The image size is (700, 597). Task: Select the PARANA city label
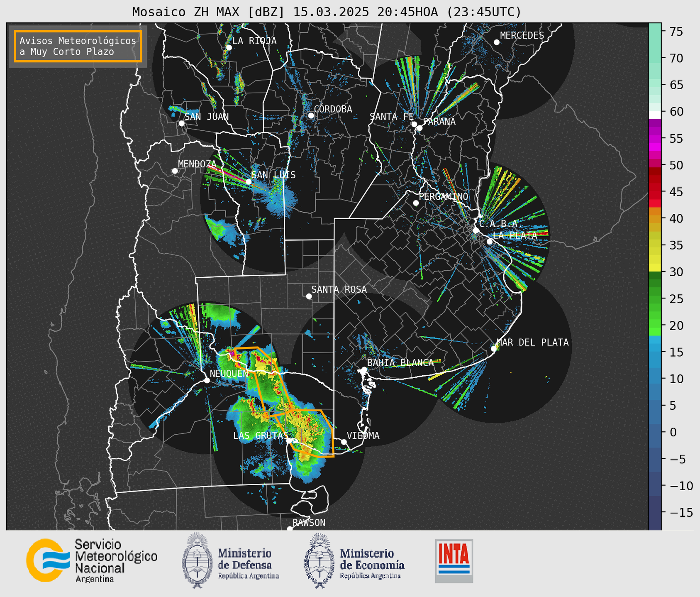pos(439,122)
